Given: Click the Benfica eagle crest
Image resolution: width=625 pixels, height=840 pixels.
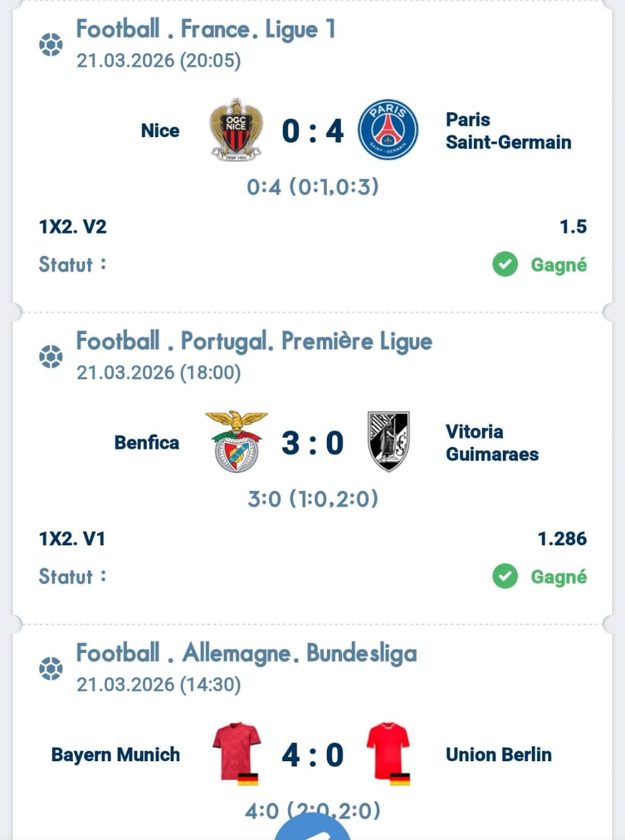Looking at the screenshot, I should tap(236, 441).
